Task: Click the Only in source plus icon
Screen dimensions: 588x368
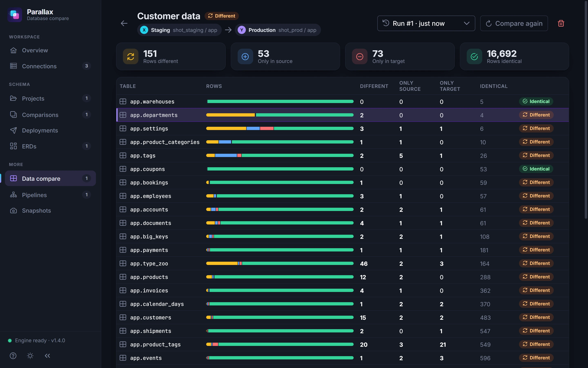Action: [245, 56]
